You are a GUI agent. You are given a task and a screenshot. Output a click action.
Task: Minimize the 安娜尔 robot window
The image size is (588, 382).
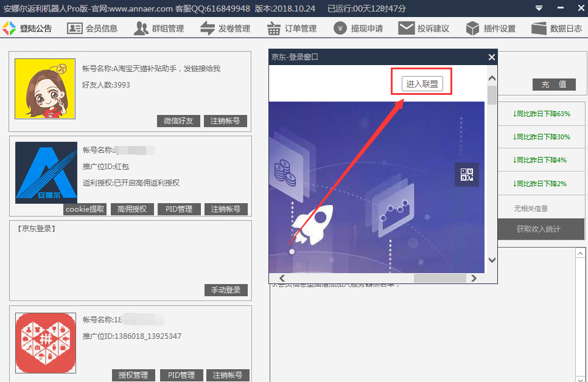tap(561, 8)
